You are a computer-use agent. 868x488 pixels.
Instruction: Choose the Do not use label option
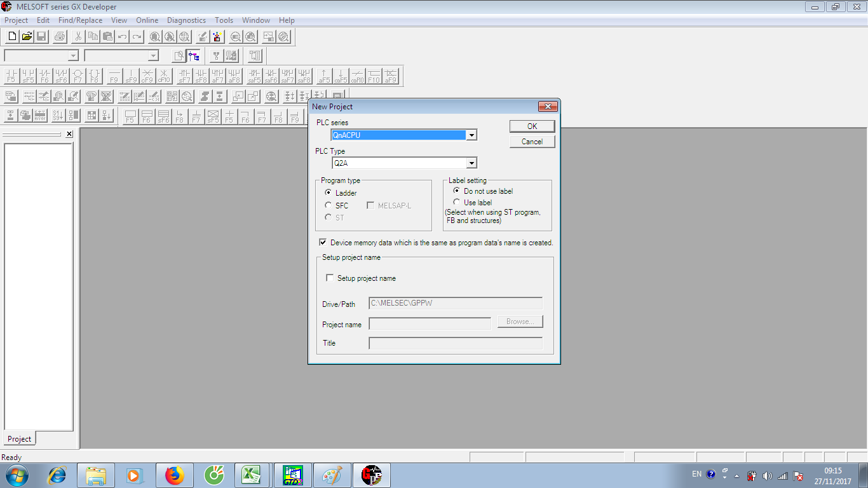483,191
